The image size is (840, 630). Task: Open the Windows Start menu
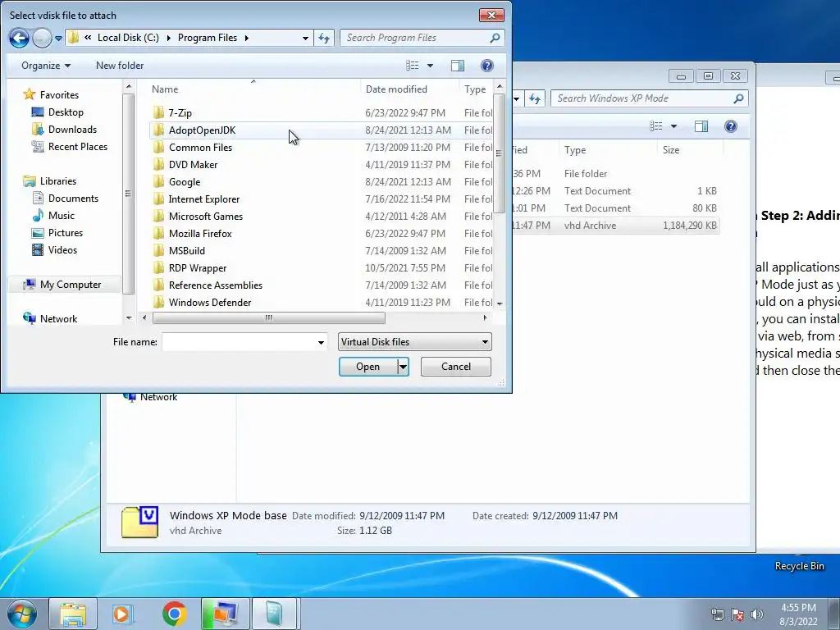21,614
